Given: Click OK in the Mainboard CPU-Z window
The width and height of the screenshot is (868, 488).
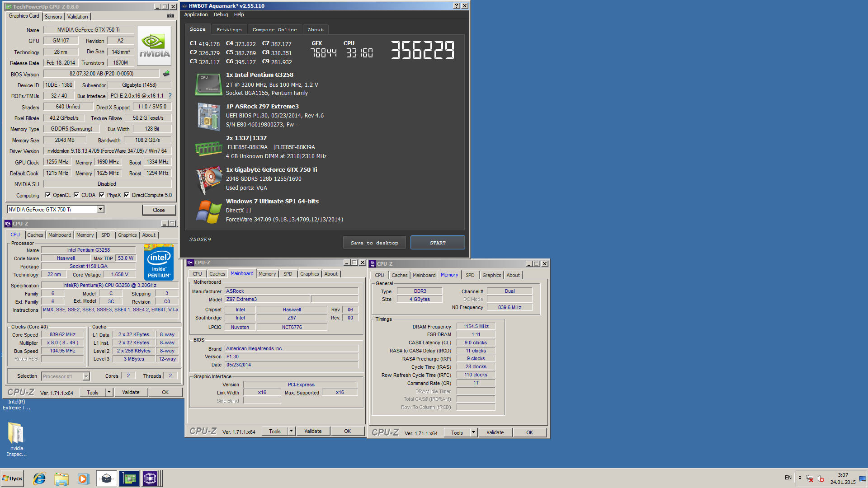Looking at the screenshot, I should (x=347, y=431).
